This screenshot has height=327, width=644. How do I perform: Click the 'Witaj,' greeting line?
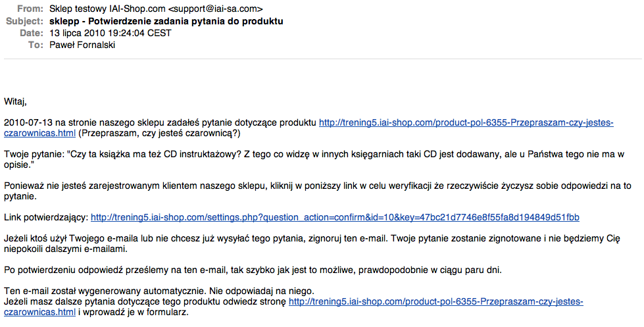click(16, 101)
